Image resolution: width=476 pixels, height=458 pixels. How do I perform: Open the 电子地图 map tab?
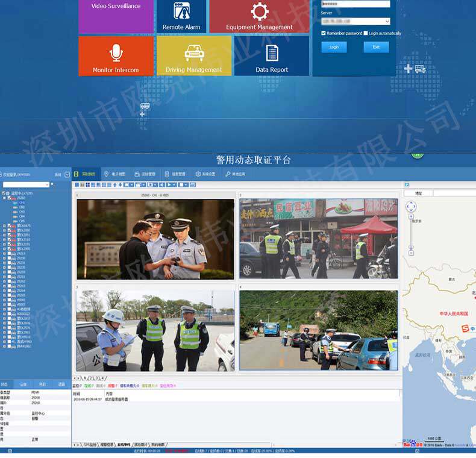click(115, 174)
